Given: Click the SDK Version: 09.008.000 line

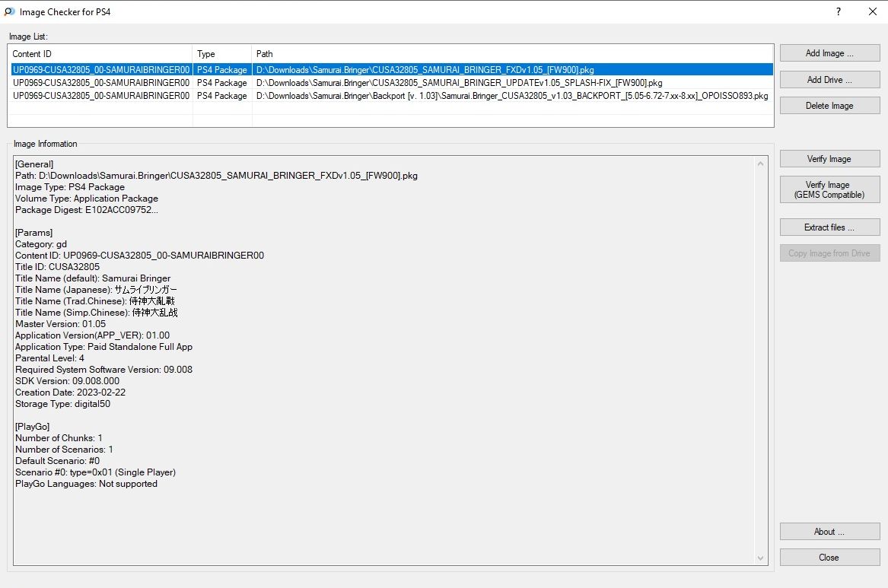Looking at the screenshot, I should click(x=68, y=381).
